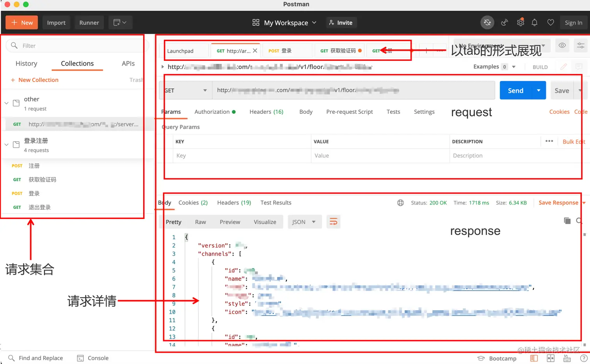Toggle the wrap lines icon
Viewport: 590px width, 364px height.
click(333, 222)
